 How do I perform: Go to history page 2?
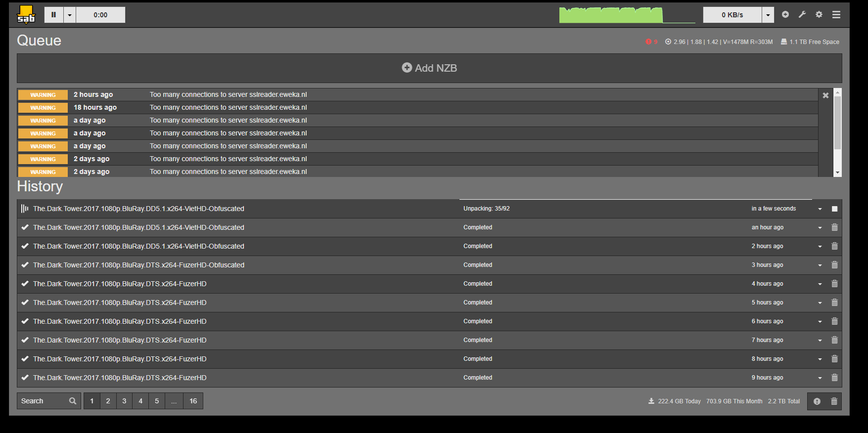pos(108,401)
